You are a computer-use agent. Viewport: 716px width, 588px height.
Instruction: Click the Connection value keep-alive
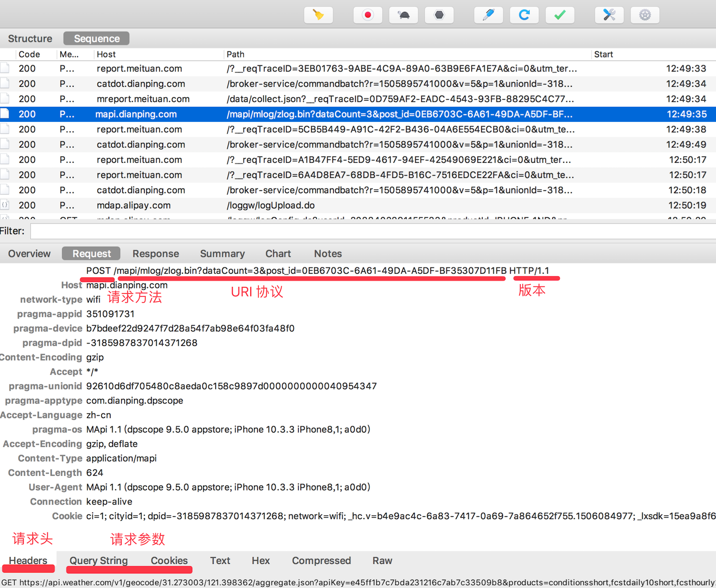(109, 502)
